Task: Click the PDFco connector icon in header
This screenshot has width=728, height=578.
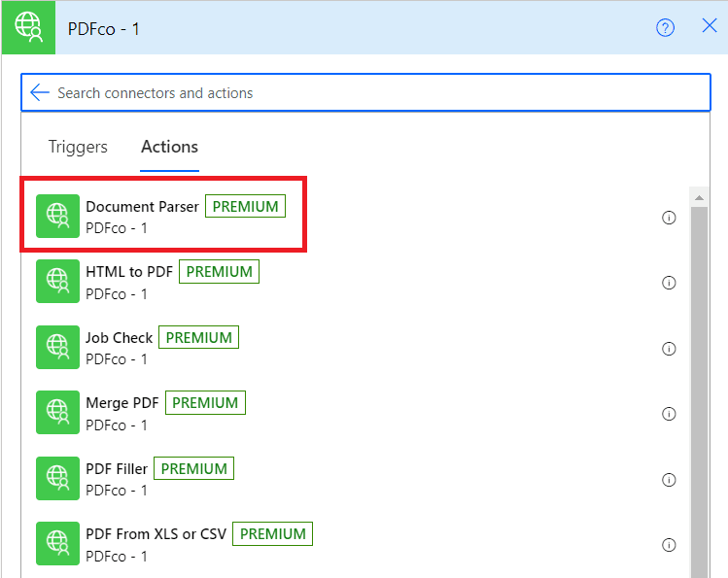Action: tap(27, 27)
